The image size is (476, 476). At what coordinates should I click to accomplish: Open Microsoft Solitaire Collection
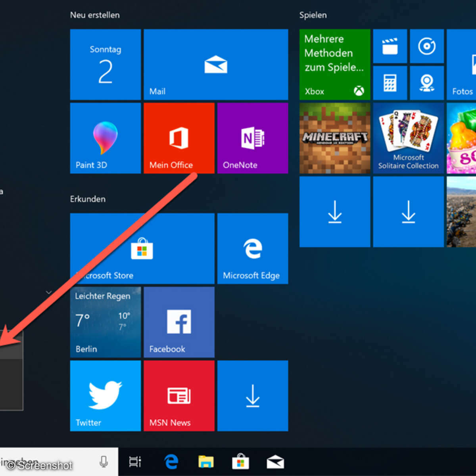[x=408, y=138]
